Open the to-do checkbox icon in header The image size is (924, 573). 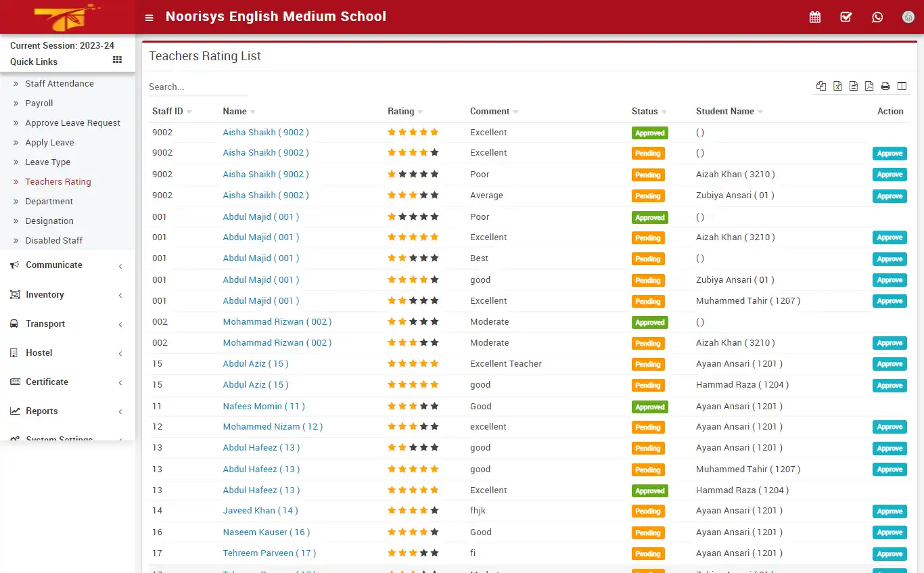coord(846,16)
